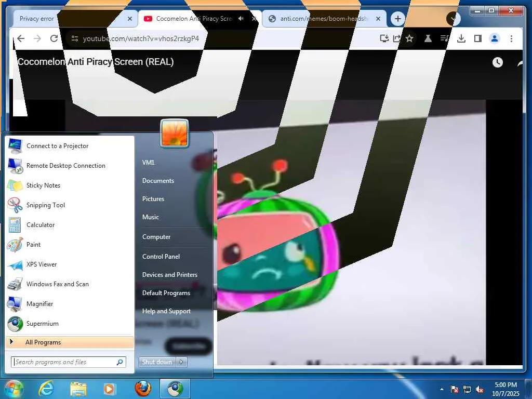Click the Action Center flag icon

pos(455,389)
